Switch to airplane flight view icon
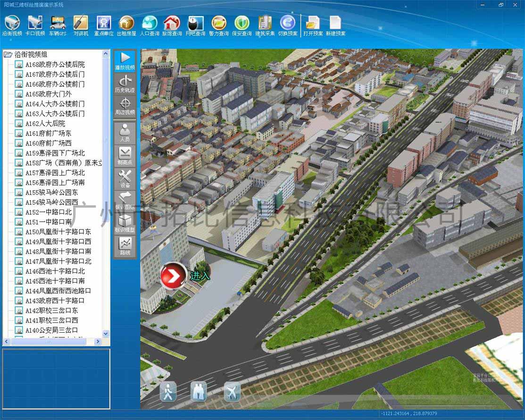Viewport: 525px width, 420px height. pyautogui.click(x=232, y=392)
